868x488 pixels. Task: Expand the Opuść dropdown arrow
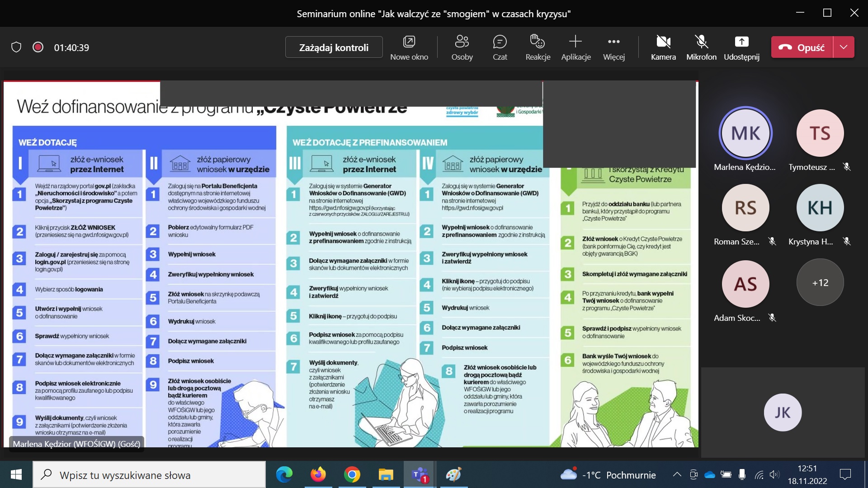(844, 47)
